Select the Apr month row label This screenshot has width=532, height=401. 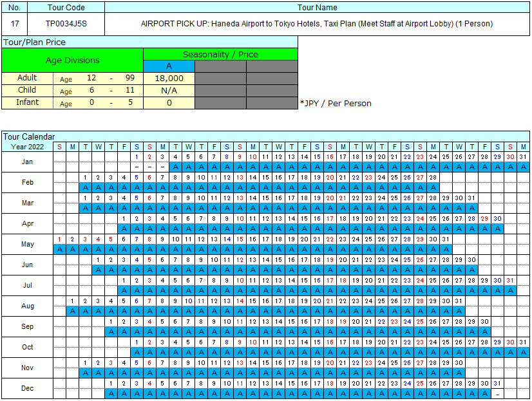pos(27,224)
